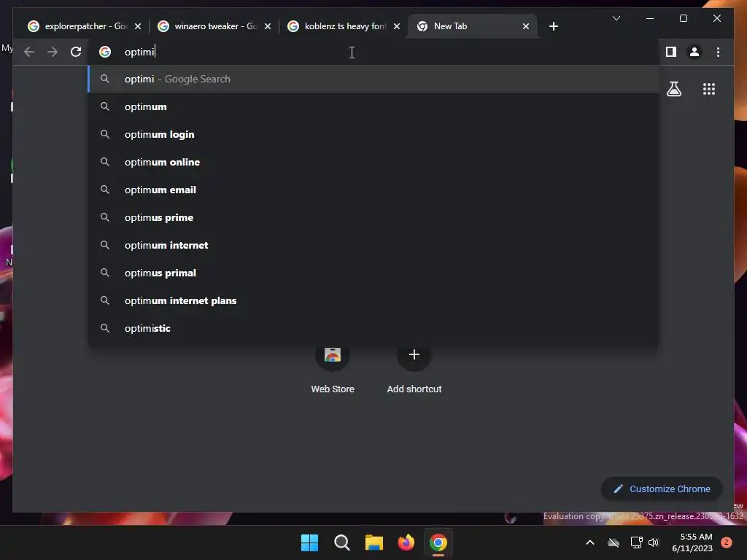Open the network tray icon

(x=636, y=542)
